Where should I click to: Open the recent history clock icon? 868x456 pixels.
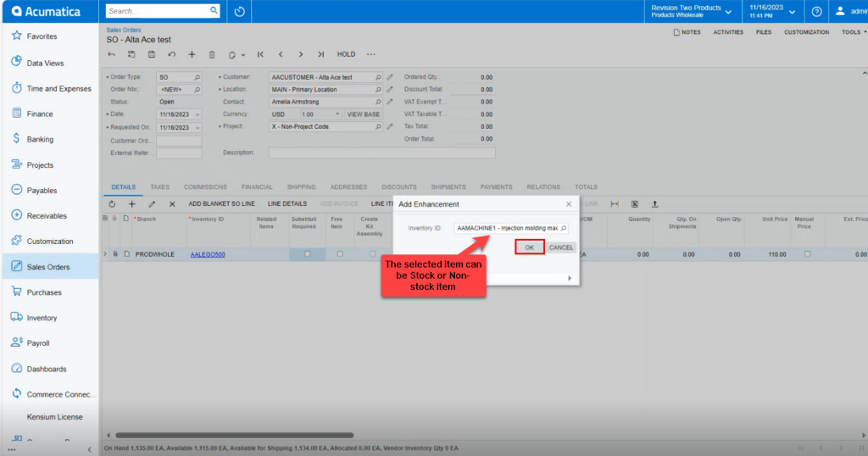[240, 12]
